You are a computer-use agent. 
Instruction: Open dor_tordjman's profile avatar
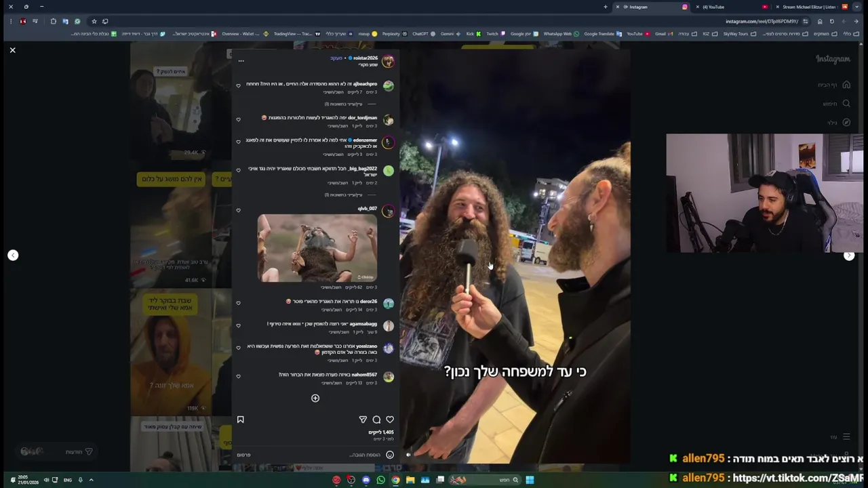pos(388,120)
